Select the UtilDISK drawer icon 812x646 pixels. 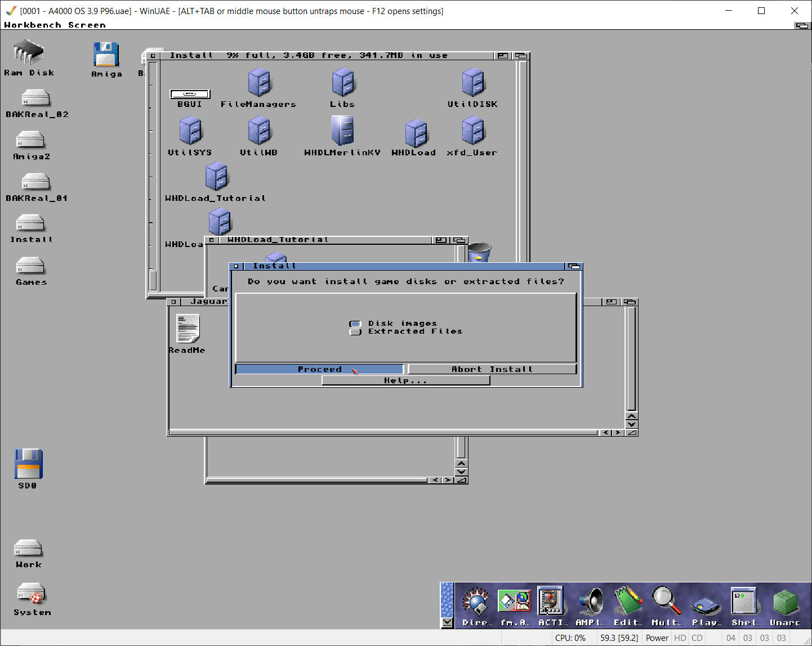coord(473,82)
